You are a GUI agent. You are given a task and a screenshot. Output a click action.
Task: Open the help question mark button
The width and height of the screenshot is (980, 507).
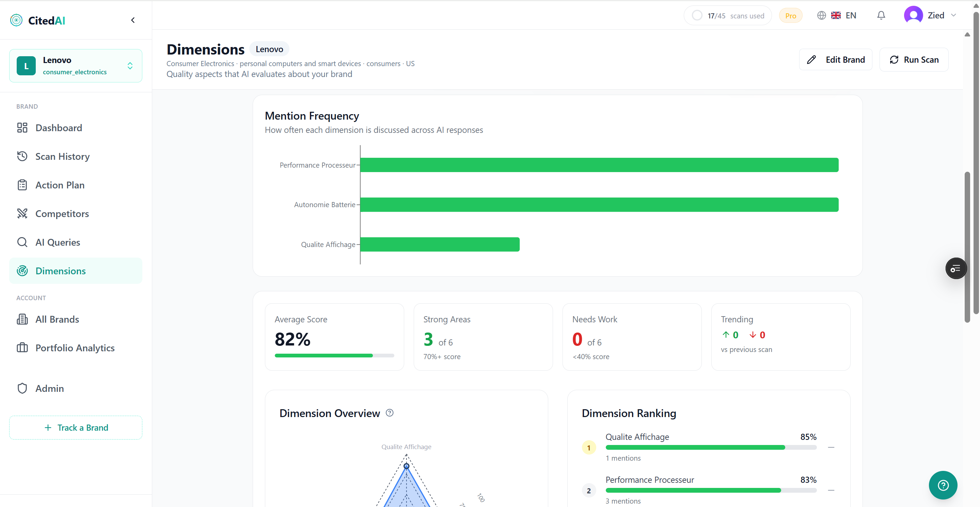pyautogui.click(x=943, y=485)
